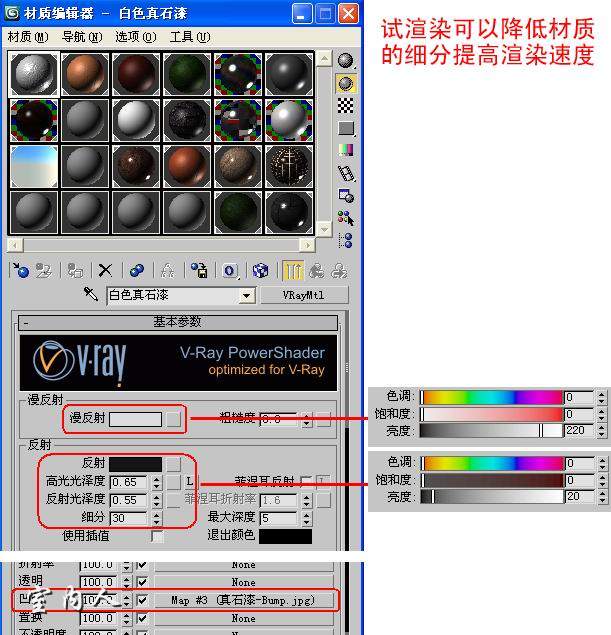The width and height of the screenshot is (611, 635).
Task: Open the Material/Map Navigator icon
Action: coord(345,241)
